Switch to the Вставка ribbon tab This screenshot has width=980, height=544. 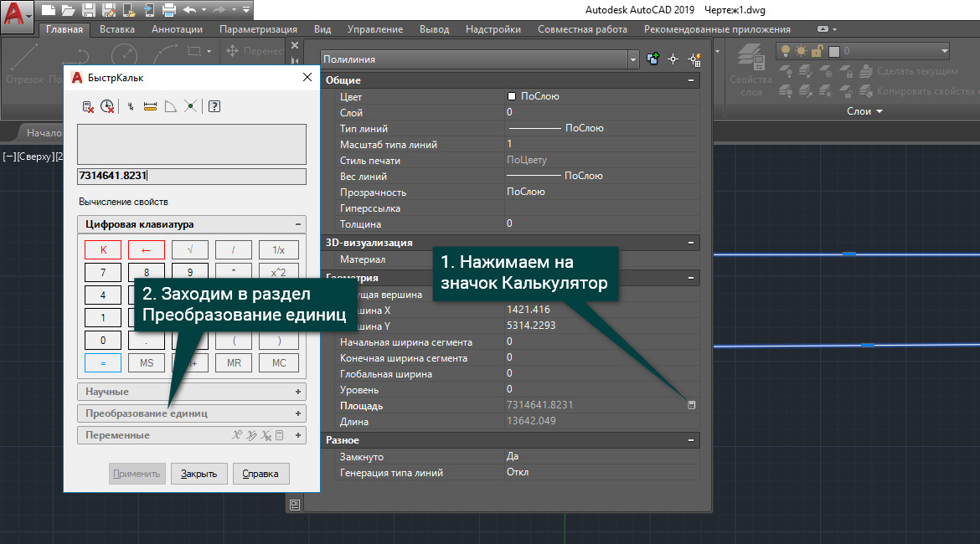point(117,29)
